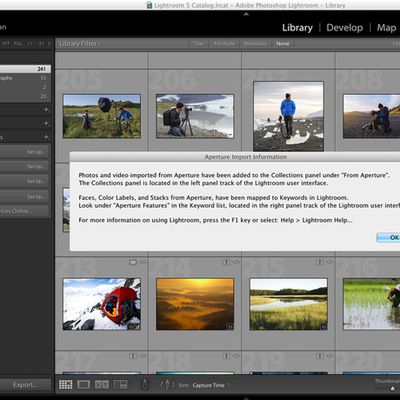Set Navigator zoom to 1:1

click(30, 44)
